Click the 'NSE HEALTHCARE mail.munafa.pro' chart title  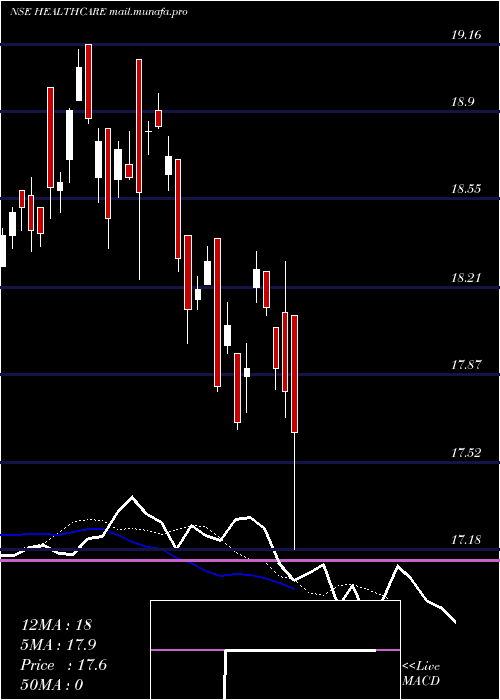coord(98,12)
